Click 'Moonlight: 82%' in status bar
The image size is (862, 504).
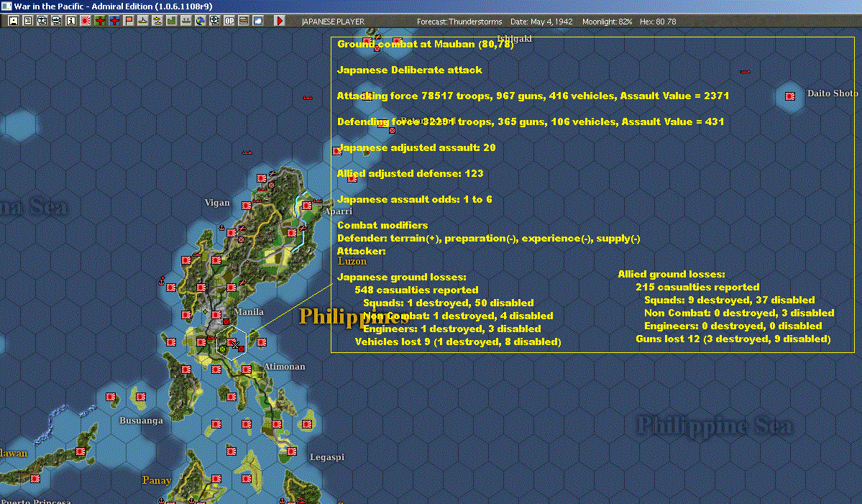click(607, 22)
